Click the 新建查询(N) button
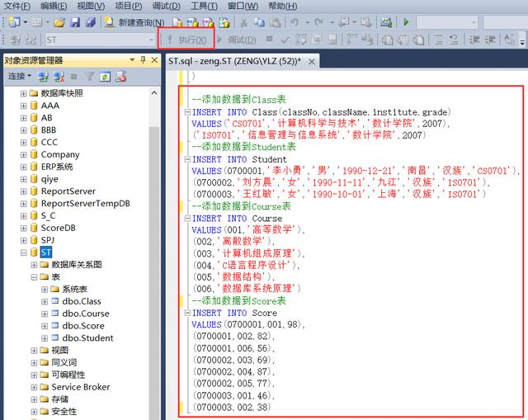 [134, 22]
